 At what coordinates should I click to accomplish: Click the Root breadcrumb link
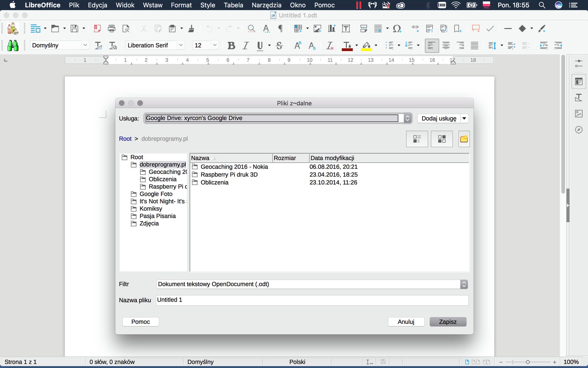point(125,139)
